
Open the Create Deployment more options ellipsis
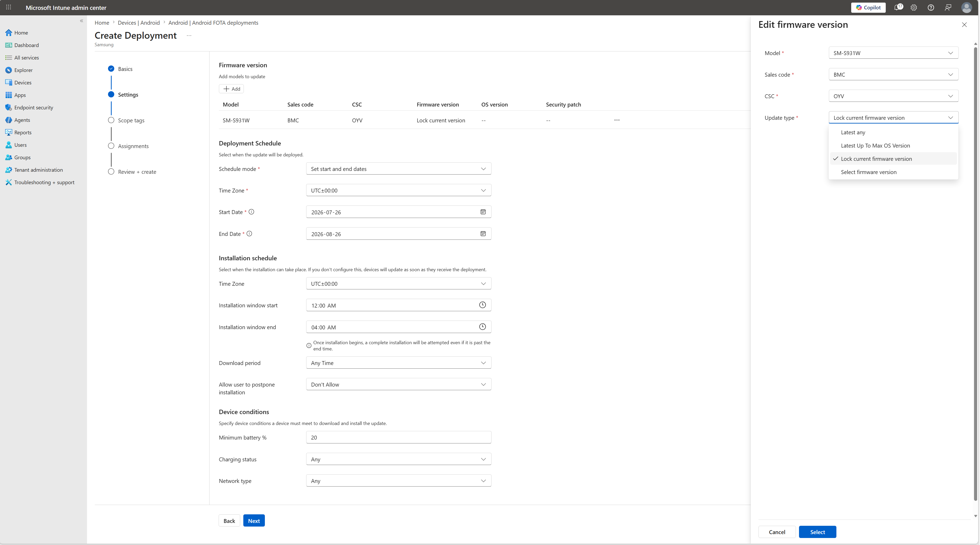(189, 36)
